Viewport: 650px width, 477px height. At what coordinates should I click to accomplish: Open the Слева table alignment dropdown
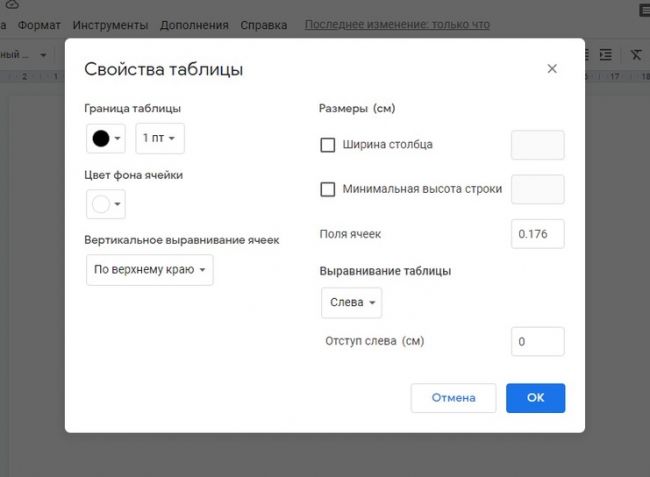tap(351, 302)
